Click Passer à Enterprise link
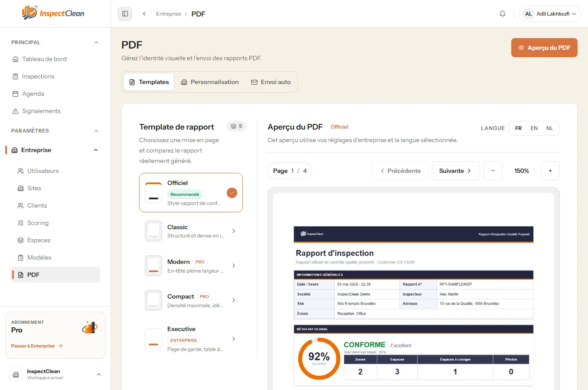588x390 pixels. [37, 346]
